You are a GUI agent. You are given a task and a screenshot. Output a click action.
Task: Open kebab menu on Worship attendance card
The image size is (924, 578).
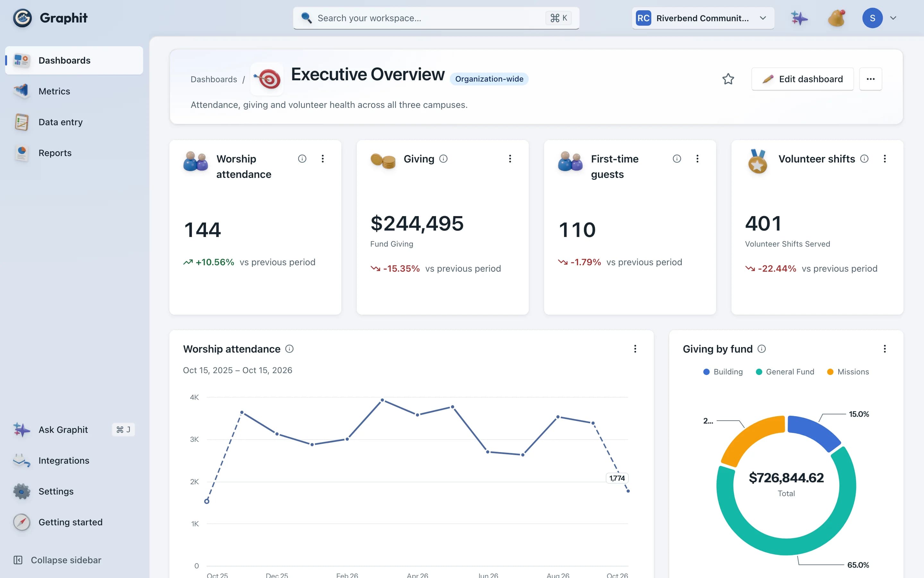[x=323, y=159]
